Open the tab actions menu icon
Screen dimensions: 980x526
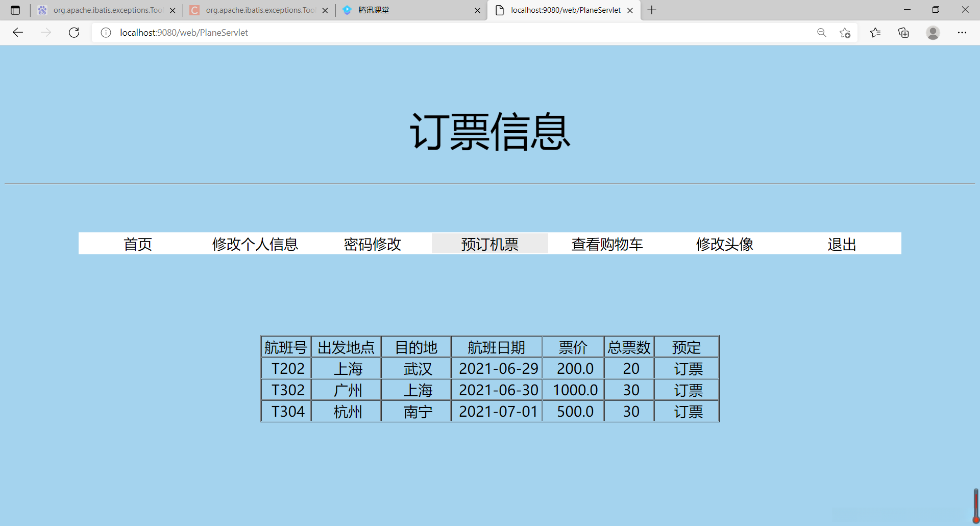(15, 10)
